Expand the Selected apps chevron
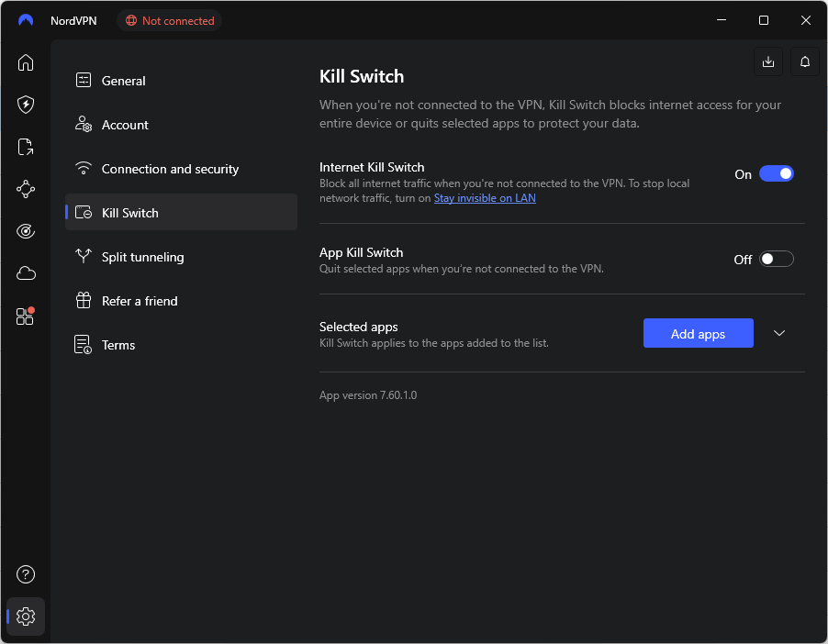 pyautogui.click(x=779, y=333)
